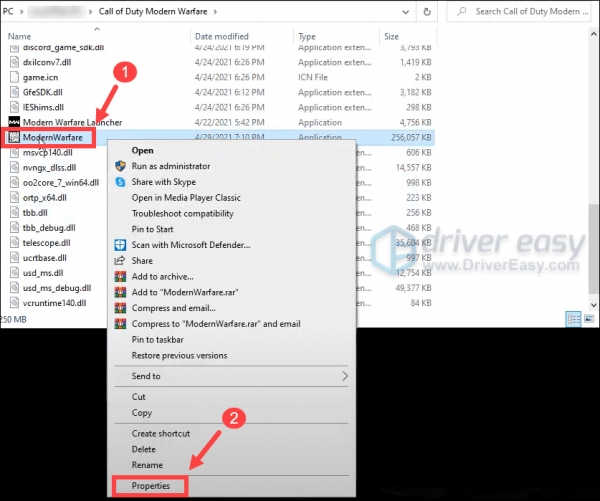
Task: Expand the Send to submenu arrow
Action: [x=345, y=376]
